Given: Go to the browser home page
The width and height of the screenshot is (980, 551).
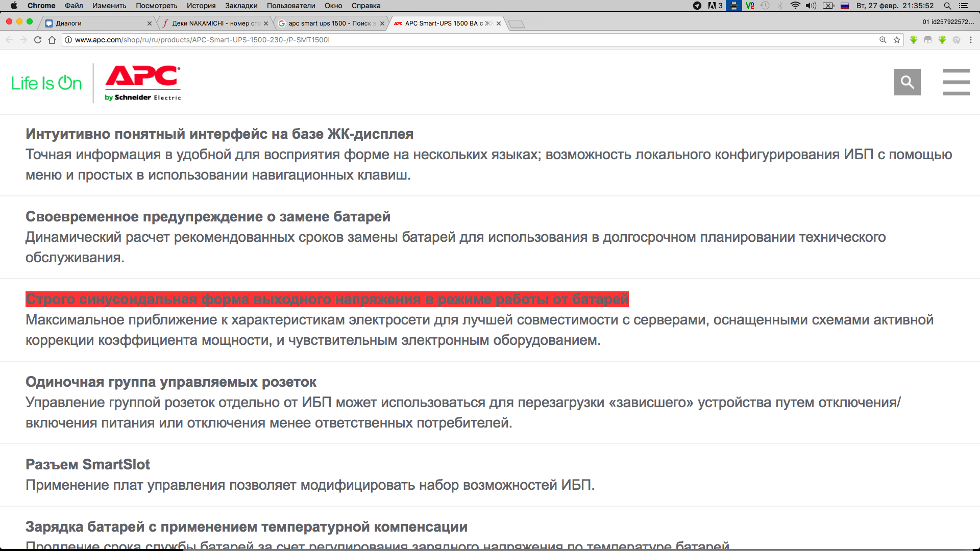Looking at the screenshot, I should pos(52,40).
